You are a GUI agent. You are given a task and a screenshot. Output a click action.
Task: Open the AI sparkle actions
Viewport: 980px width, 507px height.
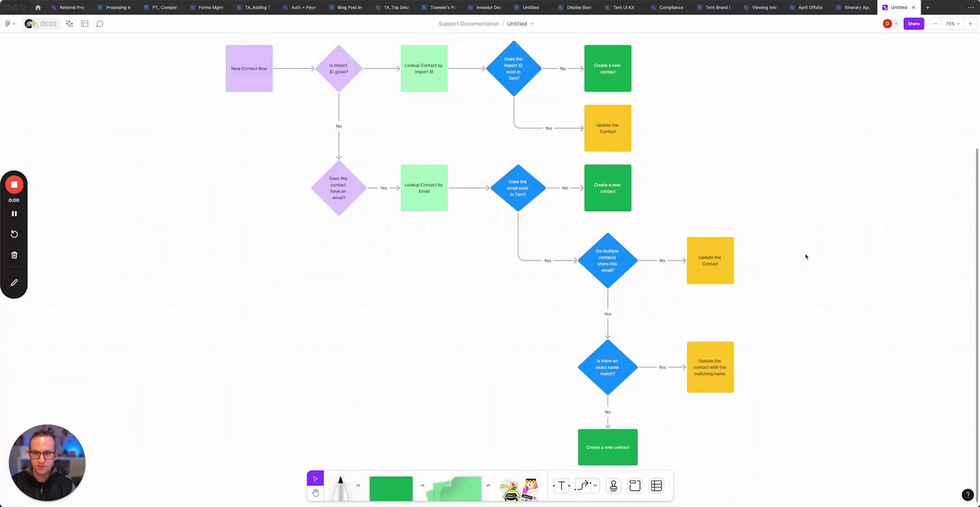click(69, 24)
